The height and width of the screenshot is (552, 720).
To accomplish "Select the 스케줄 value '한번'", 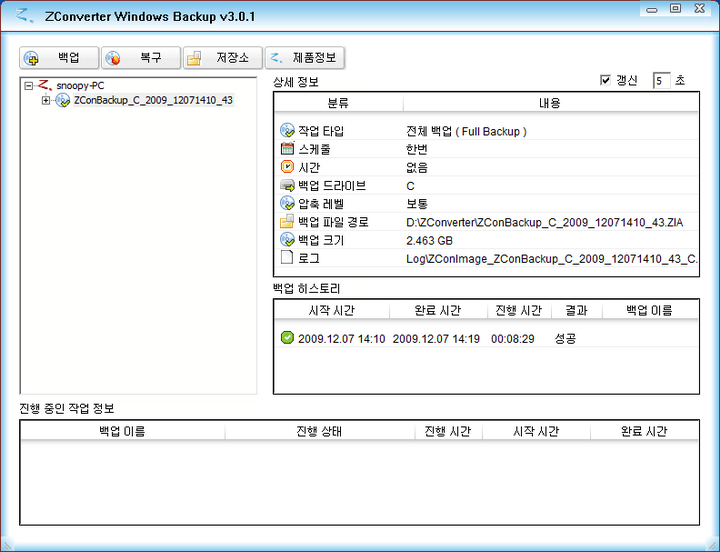I will 417,149.
